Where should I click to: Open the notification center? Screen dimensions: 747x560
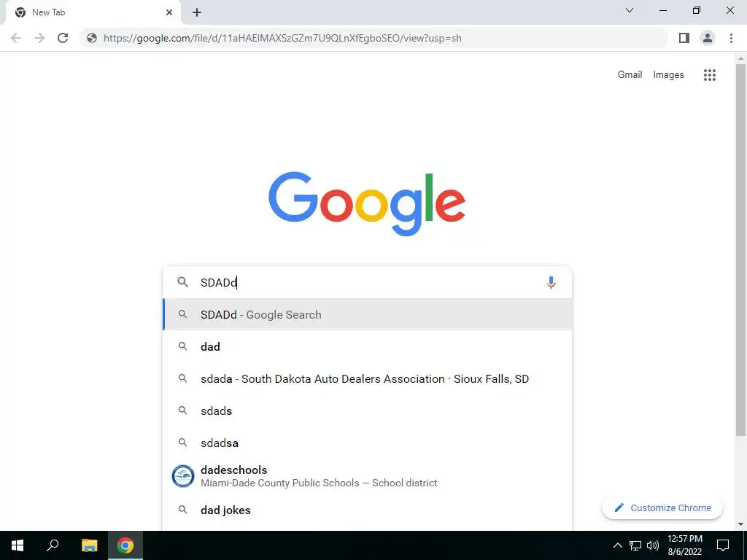(723, 545)
